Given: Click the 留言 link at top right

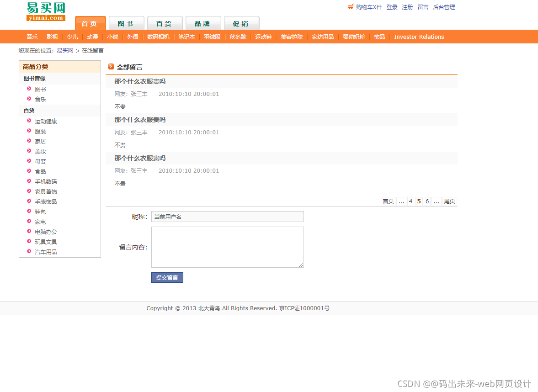Looking at the screenshot, I should [423, 7].
